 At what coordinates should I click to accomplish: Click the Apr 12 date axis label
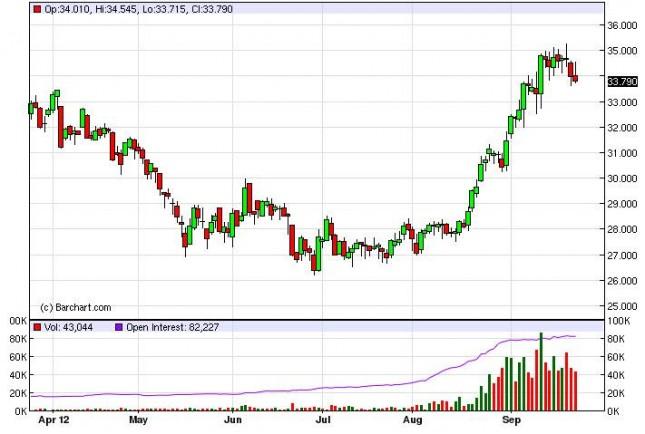click(x=53, y=420)
